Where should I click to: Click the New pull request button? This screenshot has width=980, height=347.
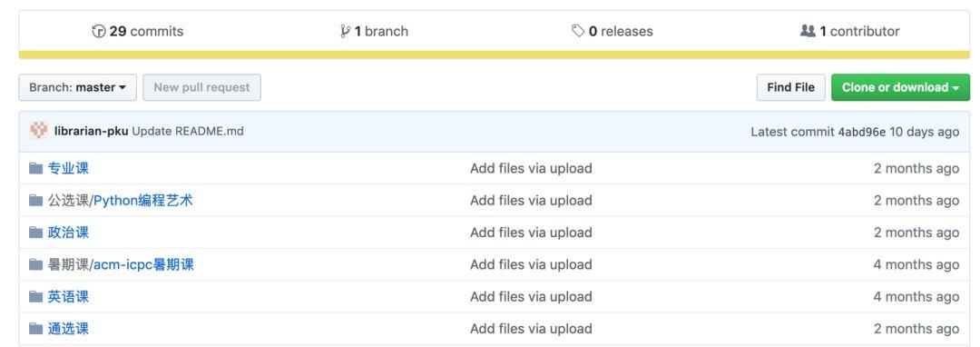pos(201,87)
